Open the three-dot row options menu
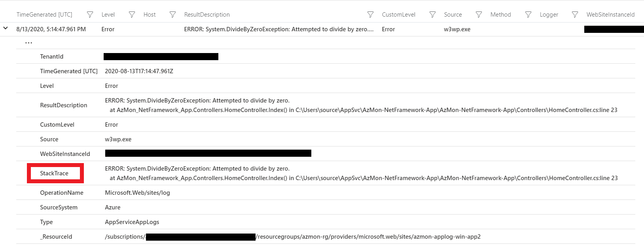 coord(28,43)
